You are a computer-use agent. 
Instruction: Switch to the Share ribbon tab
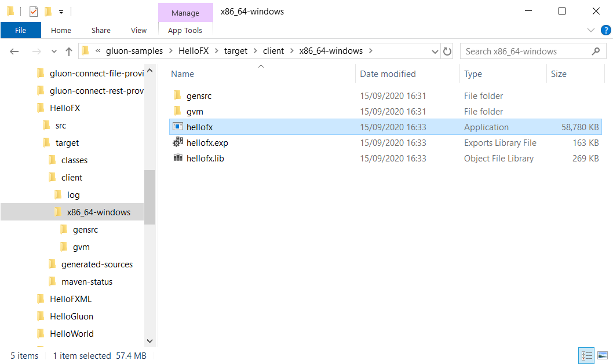(x=101, y=30)
